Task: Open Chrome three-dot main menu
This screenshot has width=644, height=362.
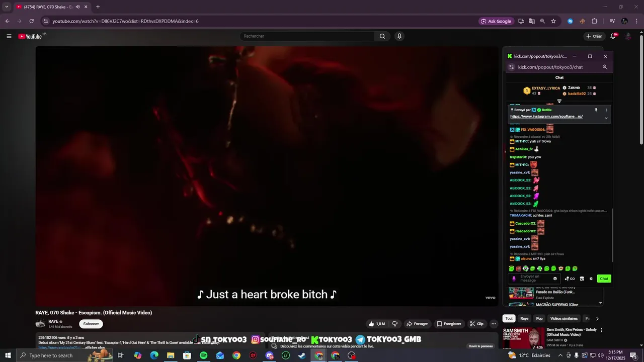Action: tap(637, 21)
